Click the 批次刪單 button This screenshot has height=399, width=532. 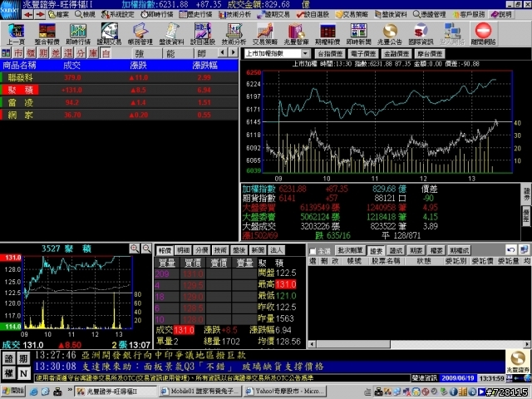coord(350,251)
